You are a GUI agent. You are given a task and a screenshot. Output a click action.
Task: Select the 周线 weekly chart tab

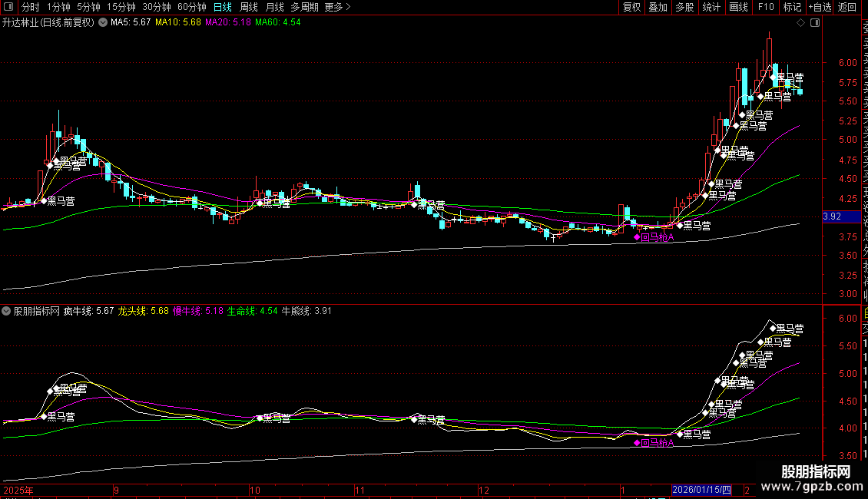249,8
